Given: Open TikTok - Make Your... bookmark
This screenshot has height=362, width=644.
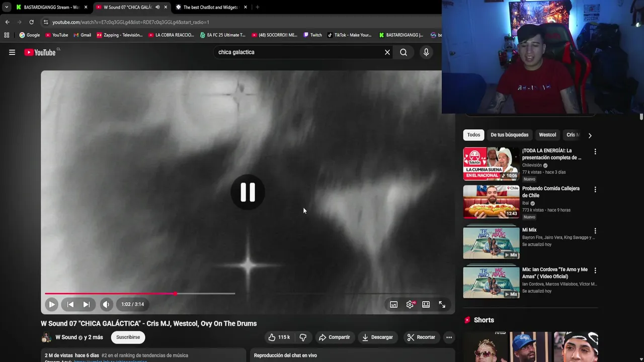Looking at the screenshot, I should pyautogui.click(x=350, y=35).
